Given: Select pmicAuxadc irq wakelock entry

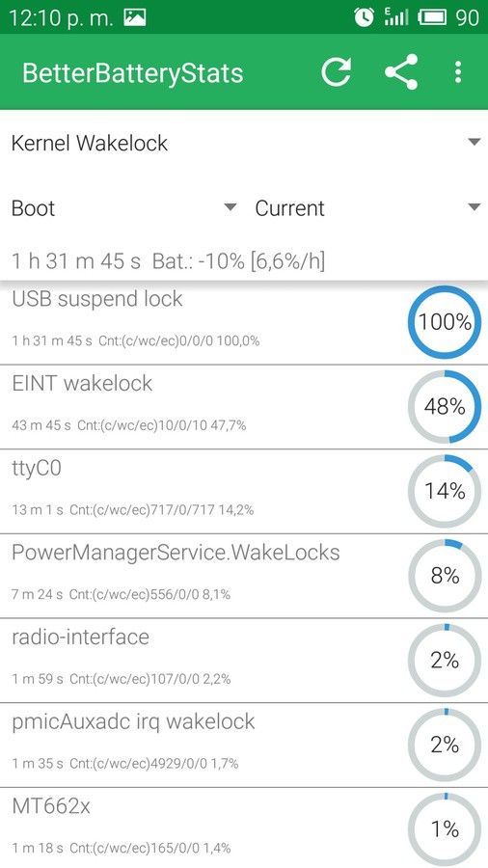Looking at the screenshot, I should 244,746.
